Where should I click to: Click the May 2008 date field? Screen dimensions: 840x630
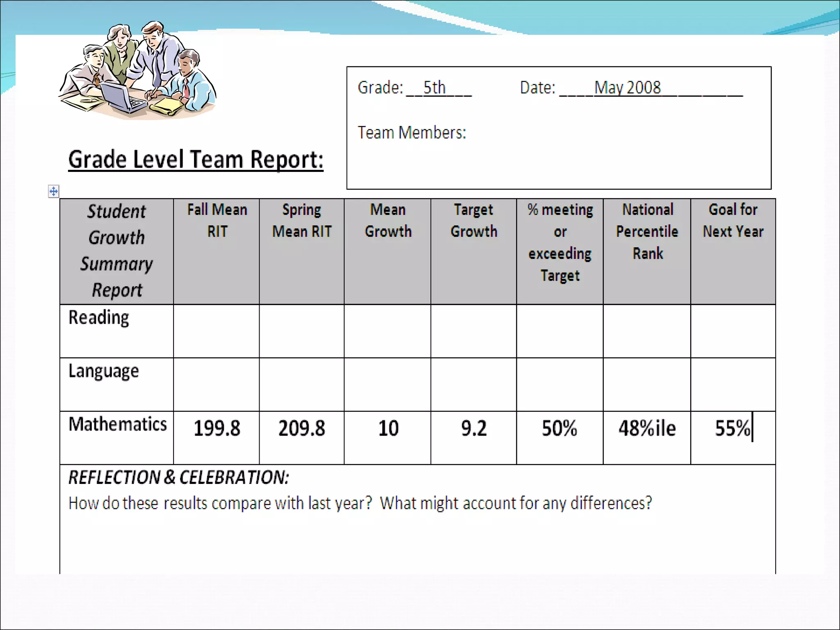click(628, 88)
